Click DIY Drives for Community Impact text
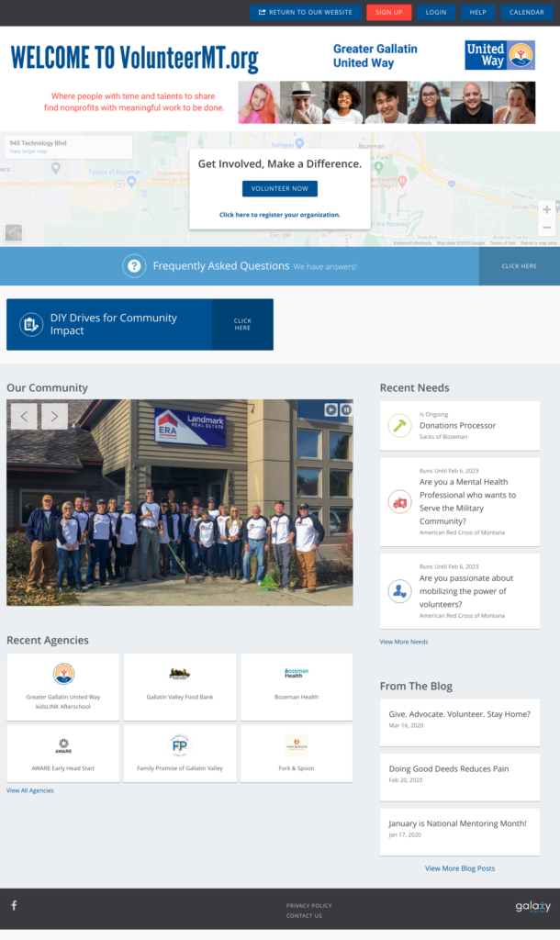The height and width of the screenshot is (940, 560). tap(113, 324)
